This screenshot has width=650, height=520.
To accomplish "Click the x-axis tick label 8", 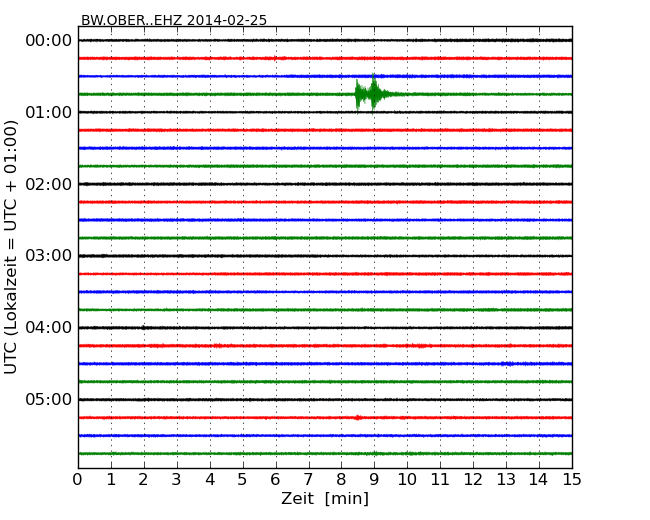I will (341, 480).
